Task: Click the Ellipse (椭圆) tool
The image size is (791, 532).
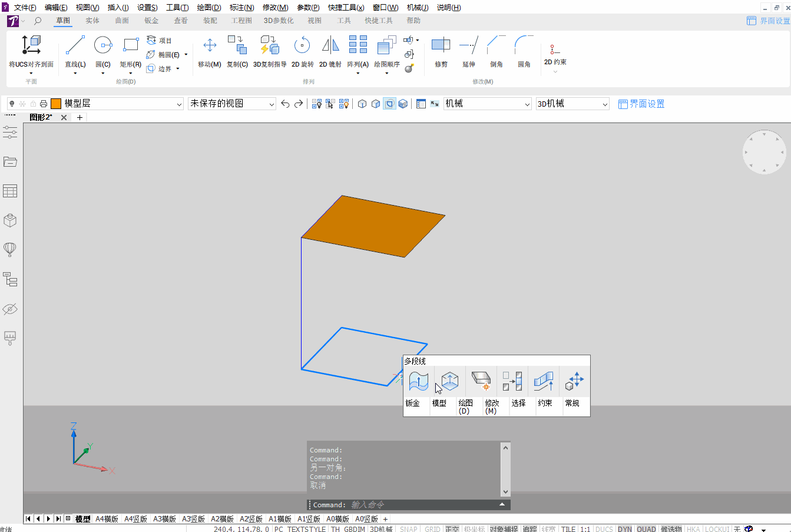Action: coord(163,55)
